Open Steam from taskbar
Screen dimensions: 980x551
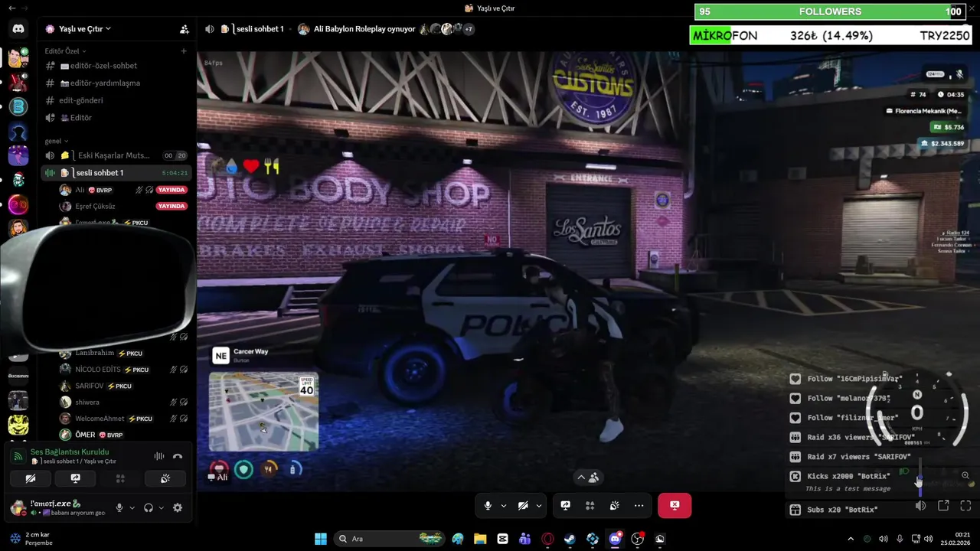(x=570, y=539)
